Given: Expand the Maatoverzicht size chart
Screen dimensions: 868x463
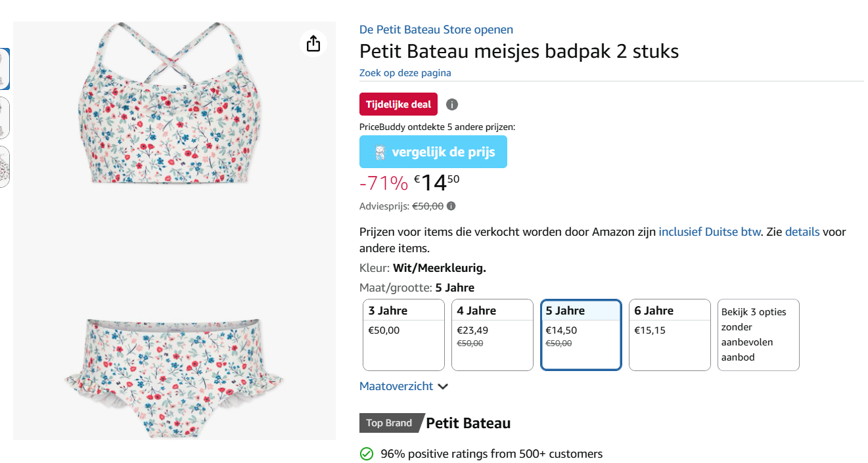Looking at the screenshot, I should 398,386.
